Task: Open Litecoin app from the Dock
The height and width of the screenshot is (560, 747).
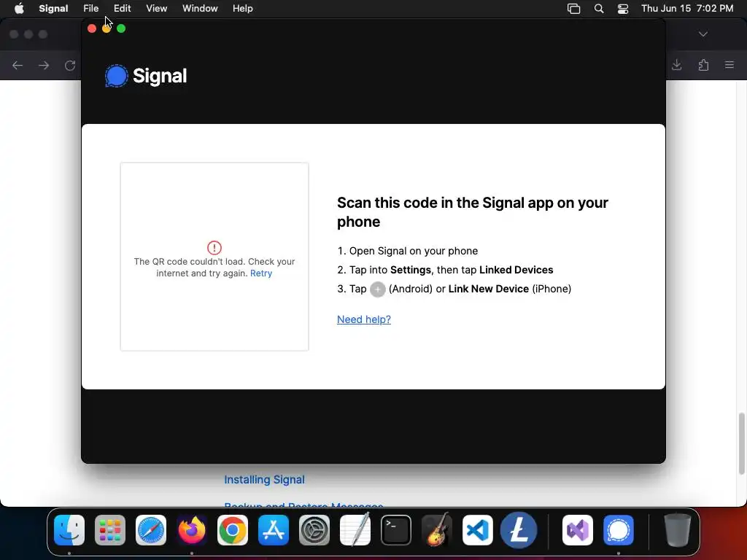Action: point(519,530)
